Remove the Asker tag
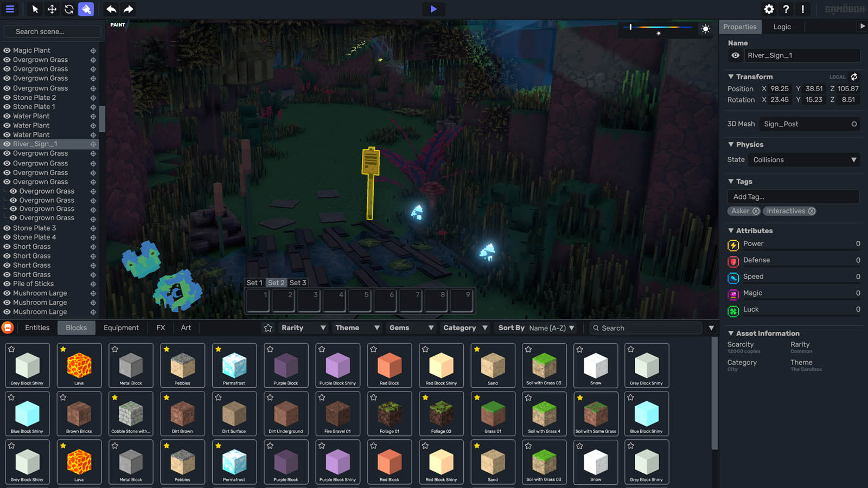 point(756,211)
